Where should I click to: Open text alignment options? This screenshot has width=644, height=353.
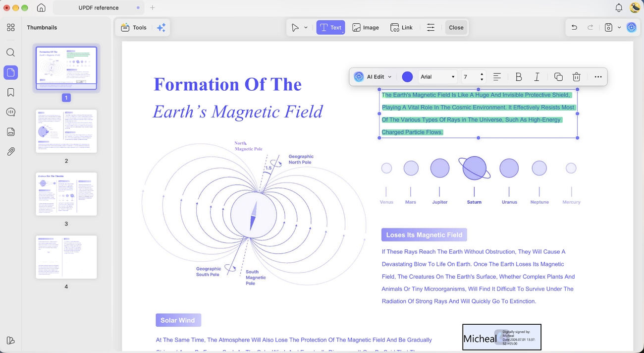click(x=497, y=77)
